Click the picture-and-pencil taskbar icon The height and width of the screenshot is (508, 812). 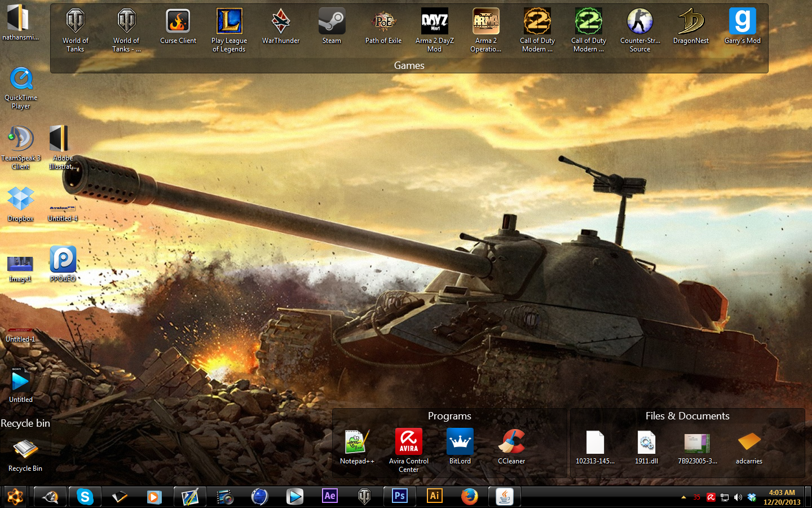click(x=189, y=497)
